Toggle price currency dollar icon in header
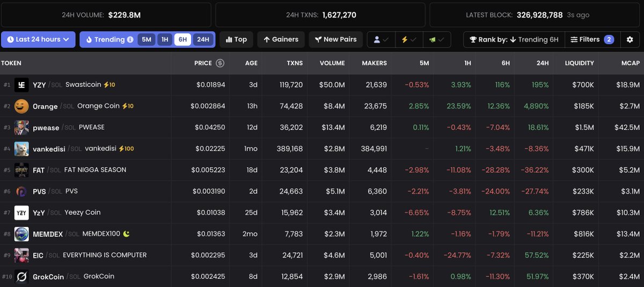The width and height of the screenshot is (644, 287). pyautogui.click(x=220, y=63)
